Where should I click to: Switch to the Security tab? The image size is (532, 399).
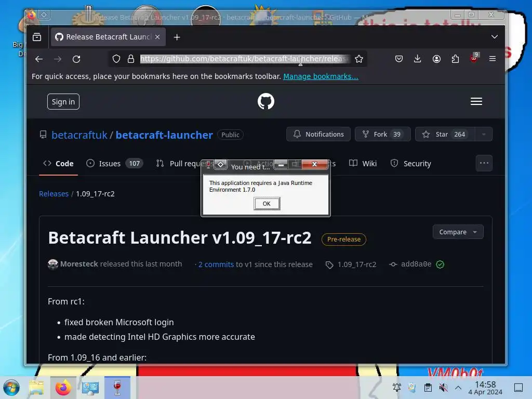click(x=410, y=164)
